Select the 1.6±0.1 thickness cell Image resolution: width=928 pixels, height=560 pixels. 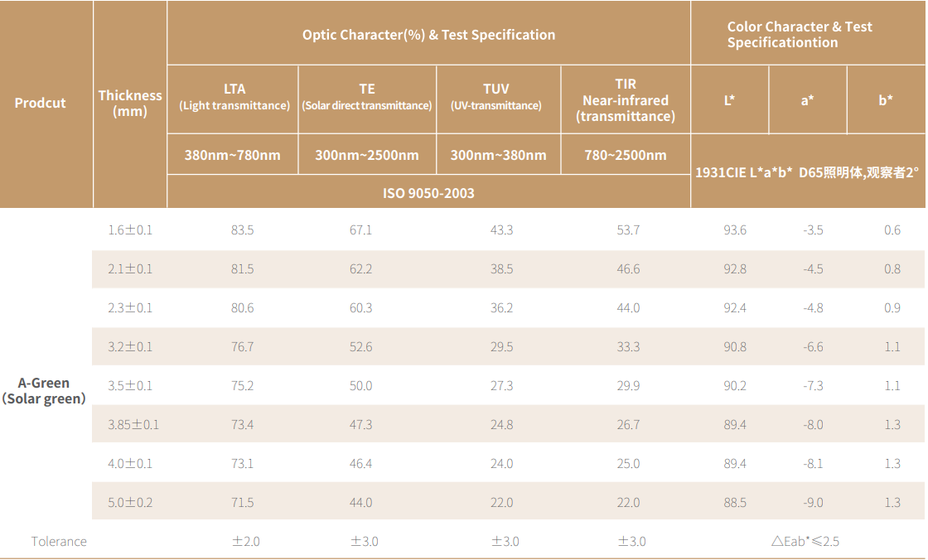130,230
